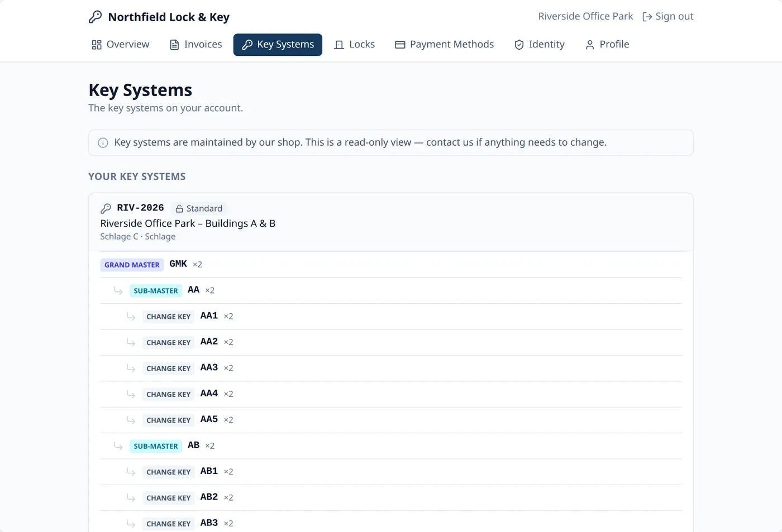Click the Payment Methods card icon

pos(400,45)
